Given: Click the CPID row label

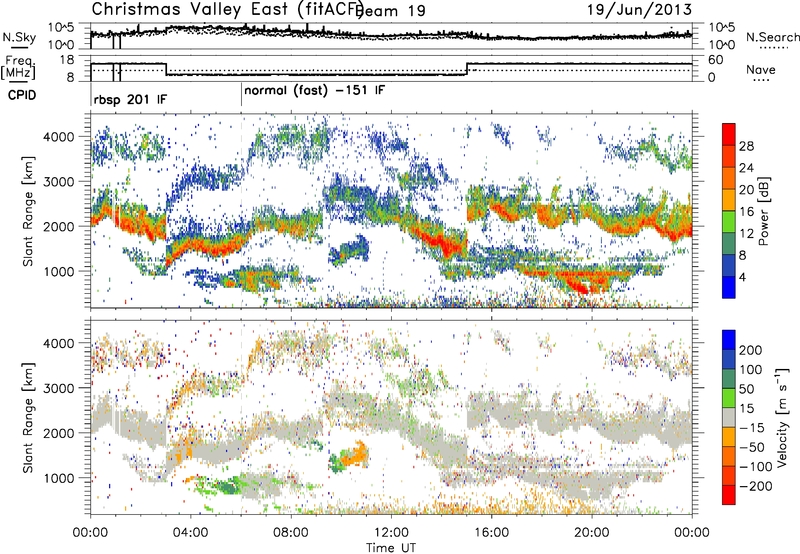Looking at the screenshot, I should coord(22,95).
